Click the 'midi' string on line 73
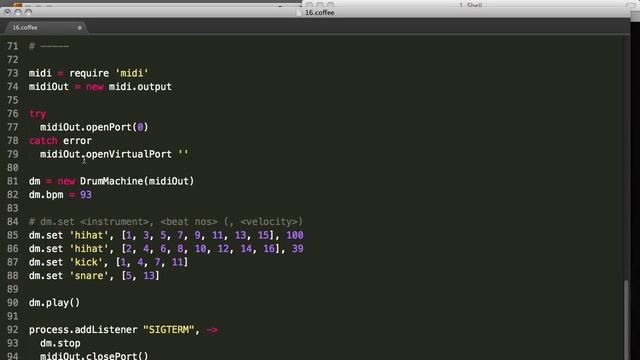640x360 pixels. tap(132, 73)
